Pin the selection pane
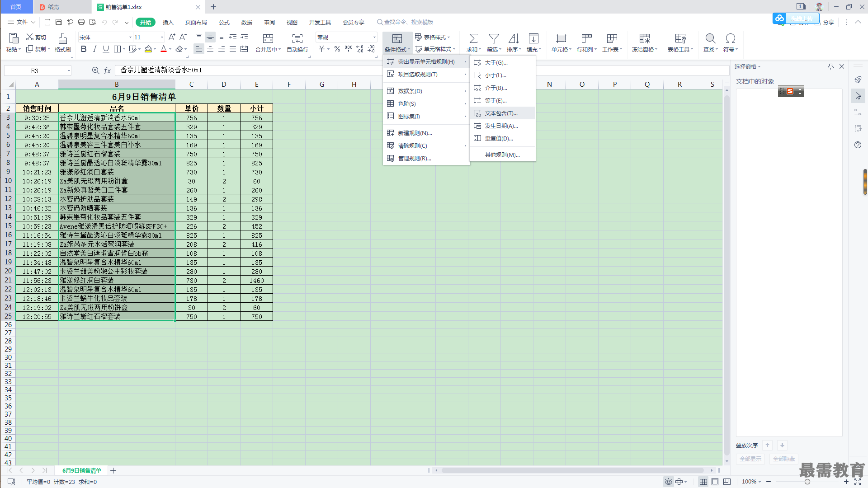 coord(830,66)
